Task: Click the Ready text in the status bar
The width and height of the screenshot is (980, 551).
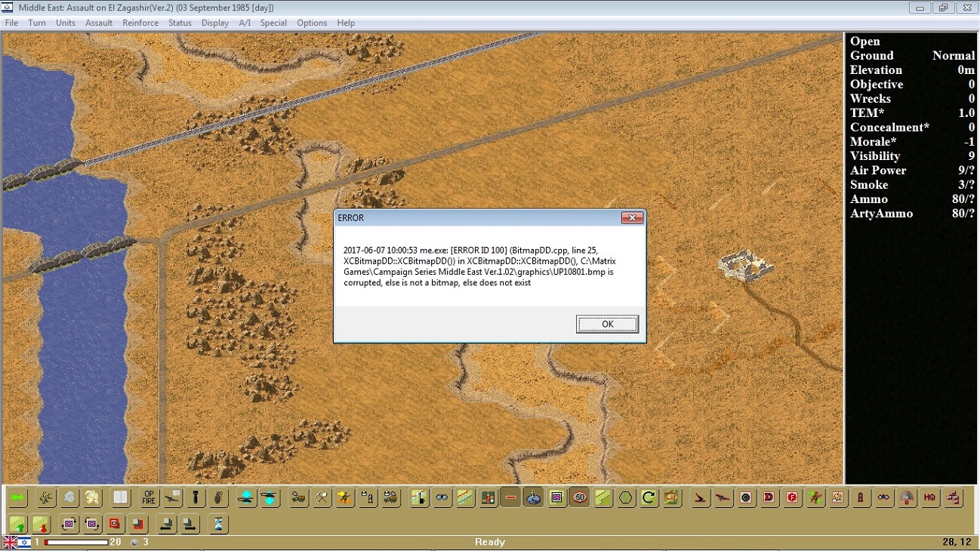Action: [x=490, y=542]
